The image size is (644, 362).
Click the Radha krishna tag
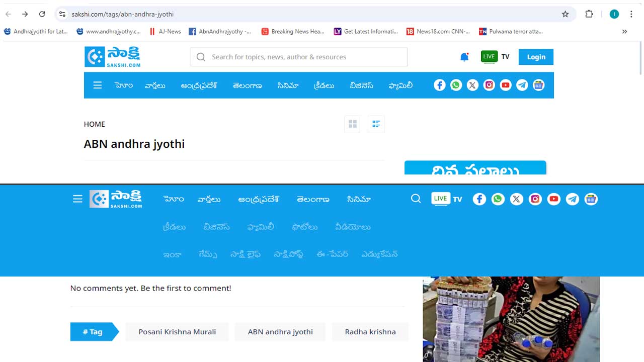click(370, 332)
